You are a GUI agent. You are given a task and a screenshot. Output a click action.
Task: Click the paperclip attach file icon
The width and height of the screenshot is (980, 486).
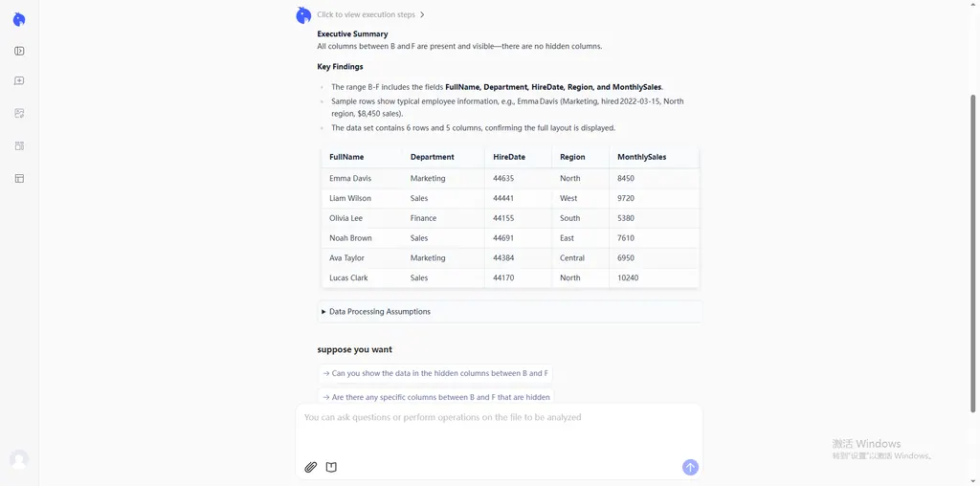(310, 467)
